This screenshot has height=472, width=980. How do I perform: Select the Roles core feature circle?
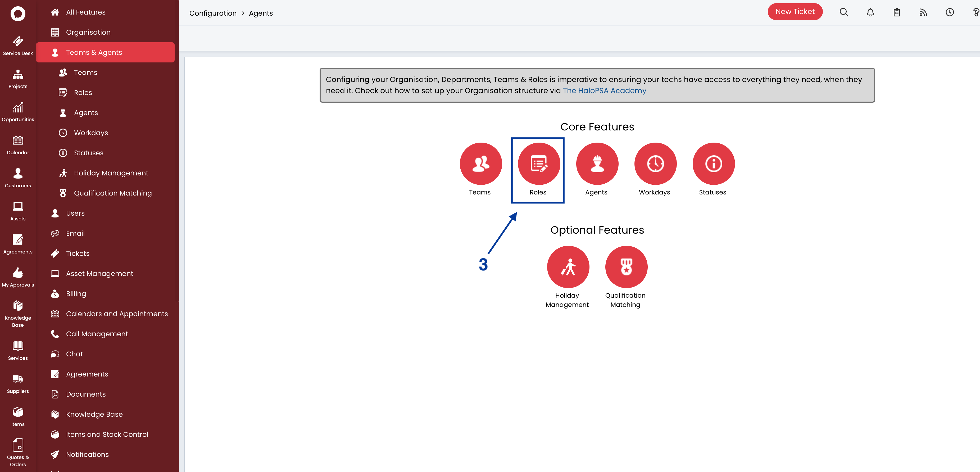click(538, 164)
